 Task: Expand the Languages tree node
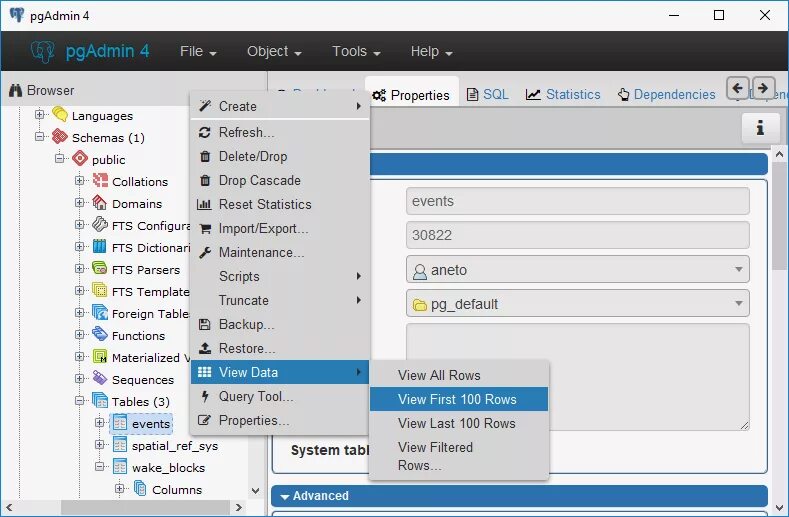(x=39, y=115)
